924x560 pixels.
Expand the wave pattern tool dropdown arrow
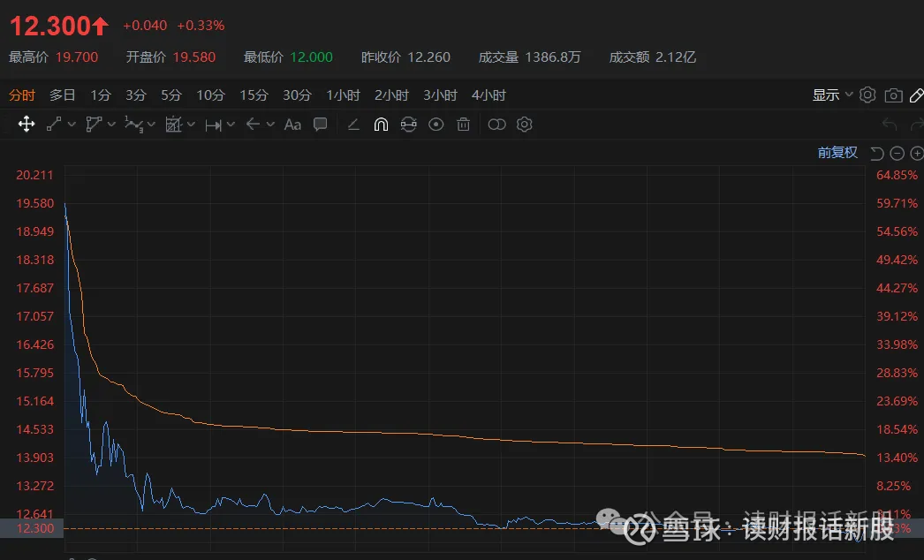click(x=151, y=125)
